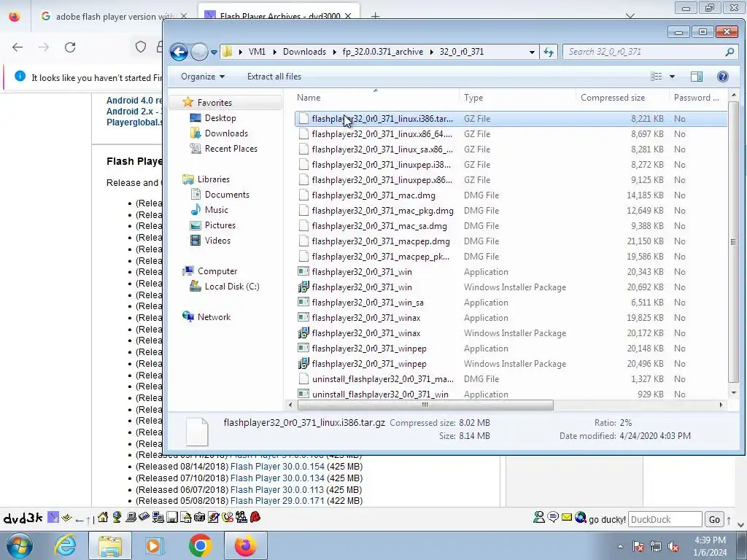The width and height of the screenshot is (747, 560).
Task: Click the muted volume icon in system tray
Action: (x=673, y=547)
